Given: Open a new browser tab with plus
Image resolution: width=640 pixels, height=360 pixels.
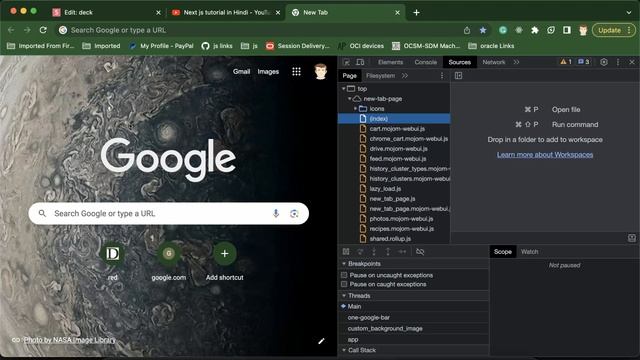Looking at the screenshot, I should pos(416,12).
